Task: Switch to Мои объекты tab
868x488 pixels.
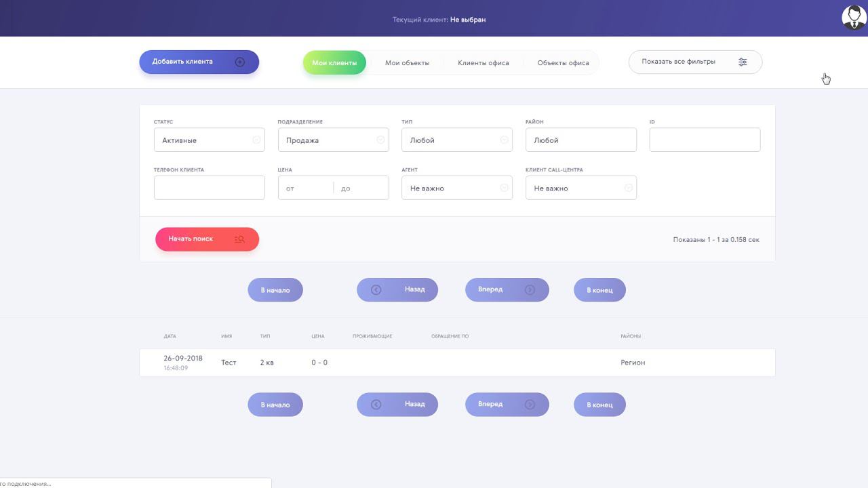Action: [x=407, y=62]
